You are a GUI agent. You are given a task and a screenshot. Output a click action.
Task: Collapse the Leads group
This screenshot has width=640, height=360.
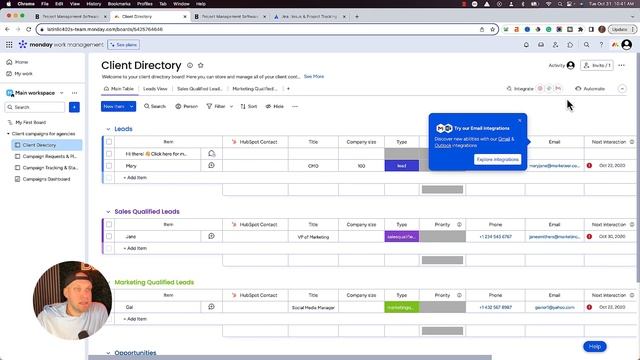108,129
